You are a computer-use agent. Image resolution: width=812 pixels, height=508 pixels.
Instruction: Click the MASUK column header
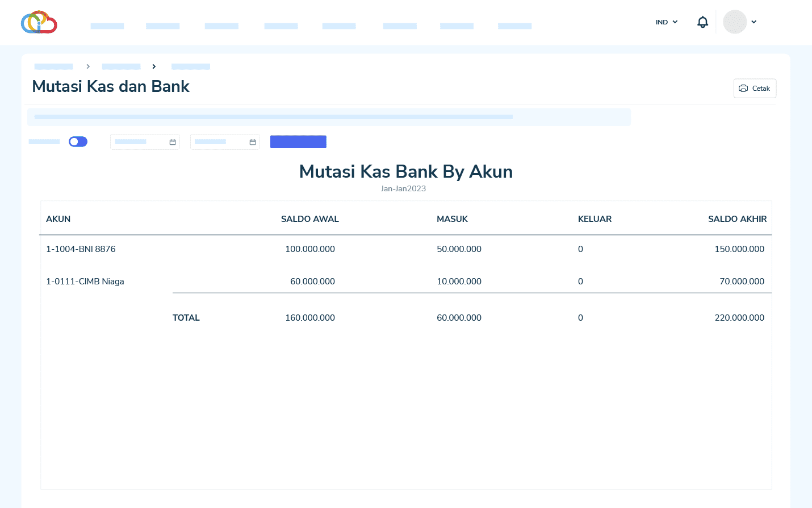(452, 219)
